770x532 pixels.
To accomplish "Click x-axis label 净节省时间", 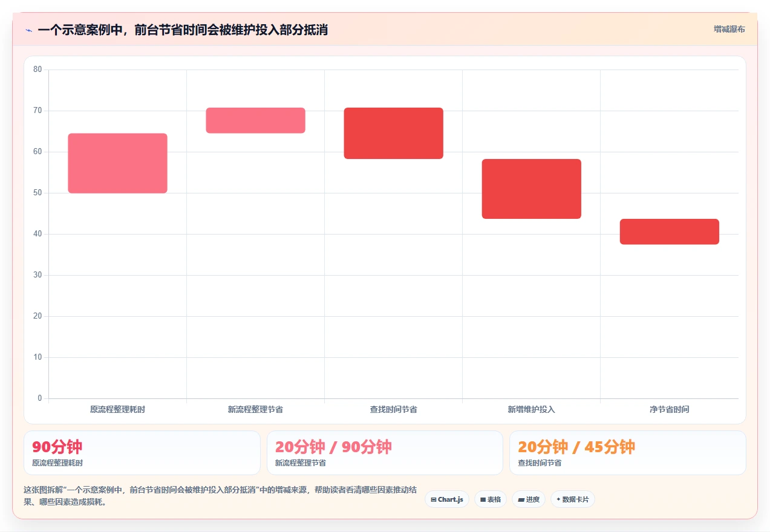I will [x=669, y=409].
